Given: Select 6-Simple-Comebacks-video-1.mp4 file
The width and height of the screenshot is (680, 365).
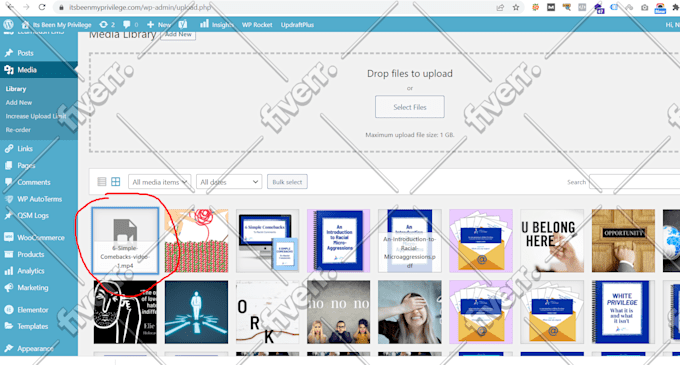Looking at the screenshot, I should point(125,241).
